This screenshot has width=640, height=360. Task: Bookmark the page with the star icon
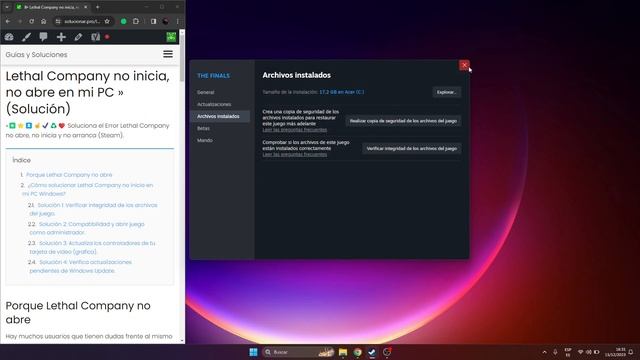tap(107, 21)
